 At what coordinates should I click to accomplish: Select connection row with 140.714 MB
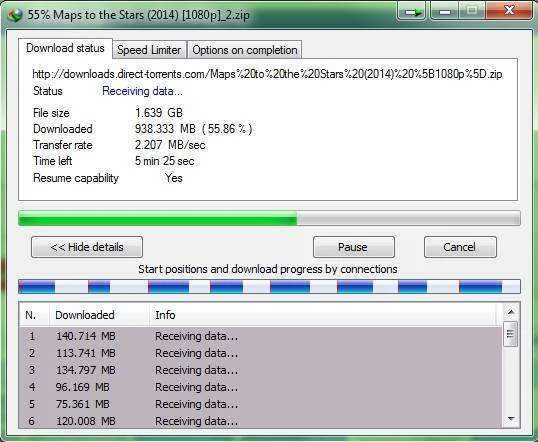(x=260, y=336)
